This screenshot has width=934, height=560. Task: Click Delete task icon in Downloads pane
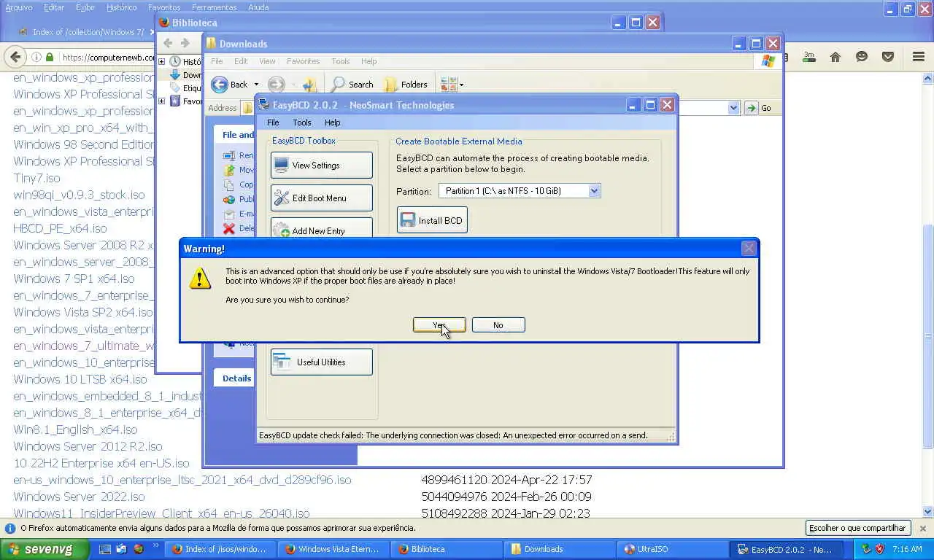pyautogui.click(x=229, y=228)
